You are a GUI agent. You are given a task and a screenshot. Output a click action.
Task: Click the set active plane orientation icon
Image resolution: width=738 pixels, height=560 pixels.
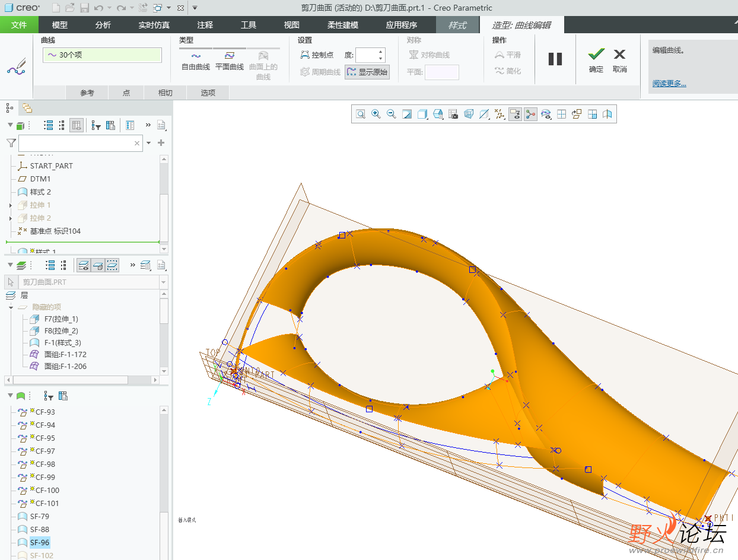(x=577, y=114)
